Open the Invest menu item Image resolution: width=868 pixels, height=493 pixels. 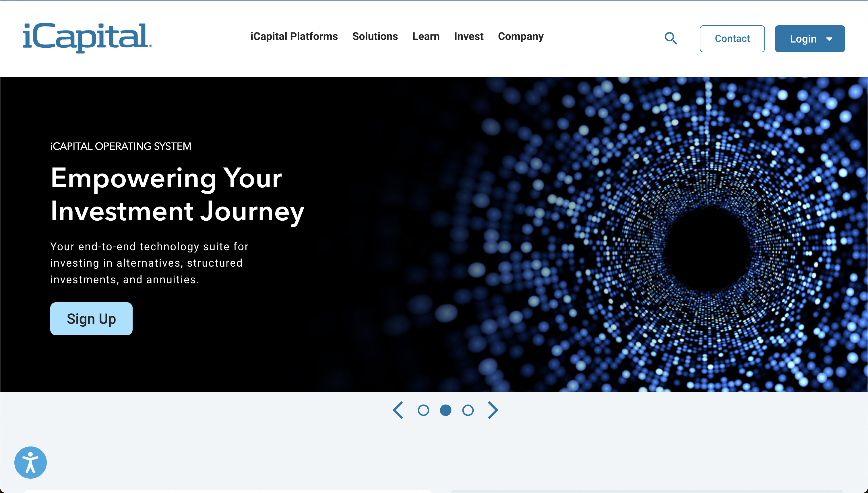[468, 36]
